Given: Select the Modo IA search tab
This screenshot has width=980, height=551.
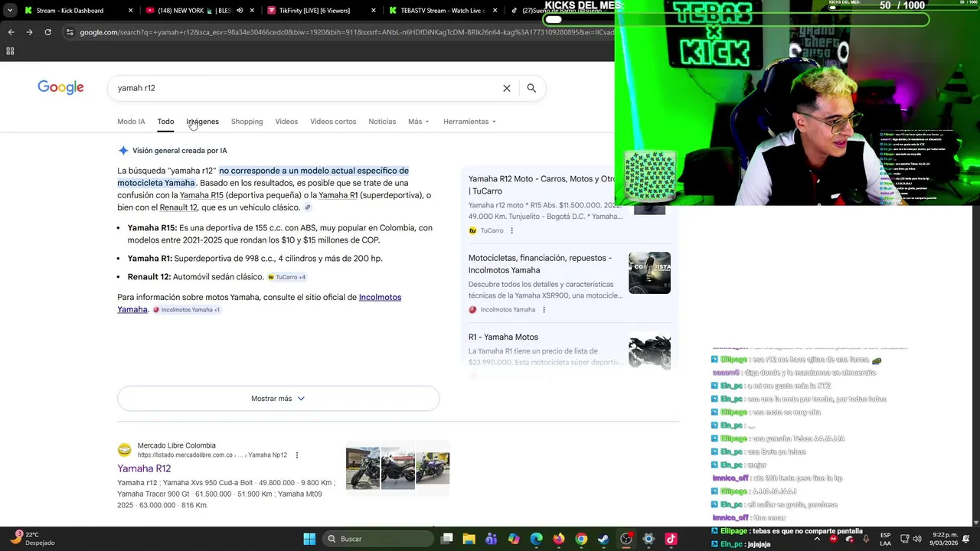Looking at the screenshot, I should click(131, 122).
